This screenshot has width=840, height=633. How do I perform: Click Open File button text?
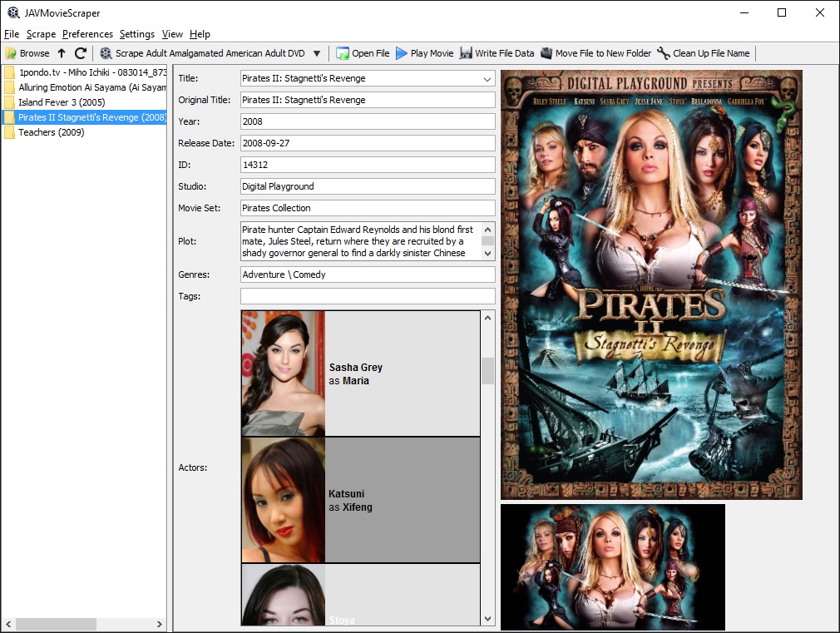point(370,53)
